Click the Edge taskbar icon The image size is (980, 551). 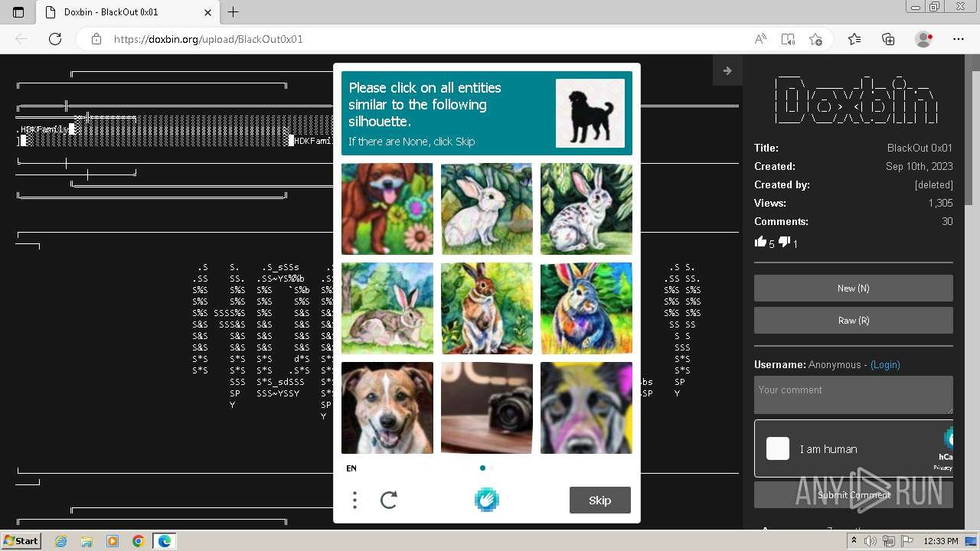[x=165, y=541]
